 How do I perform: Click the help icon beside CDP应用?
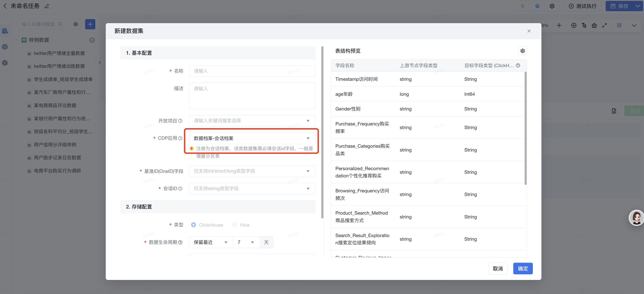(180, 138)
